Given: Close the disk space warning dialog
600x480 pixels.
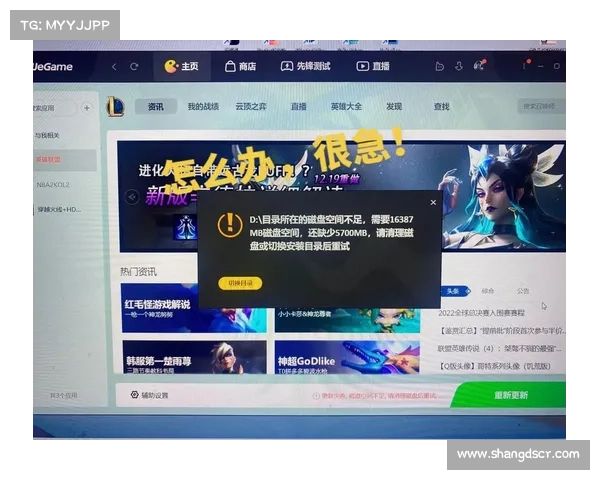Looking at the screenshot, I should 433,202.
